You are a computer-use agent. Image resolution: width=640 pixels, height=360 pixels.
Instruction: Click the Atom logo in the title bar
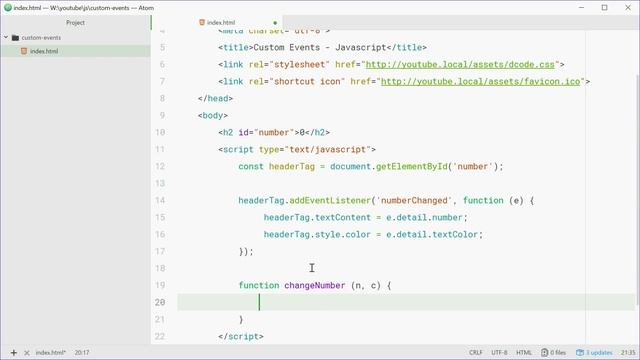click(x=8, y=7)
